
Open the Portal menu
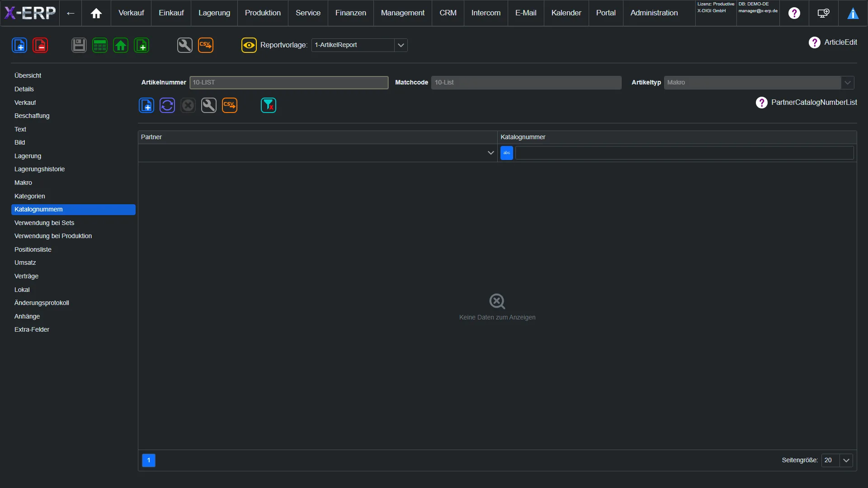point(606,13)
